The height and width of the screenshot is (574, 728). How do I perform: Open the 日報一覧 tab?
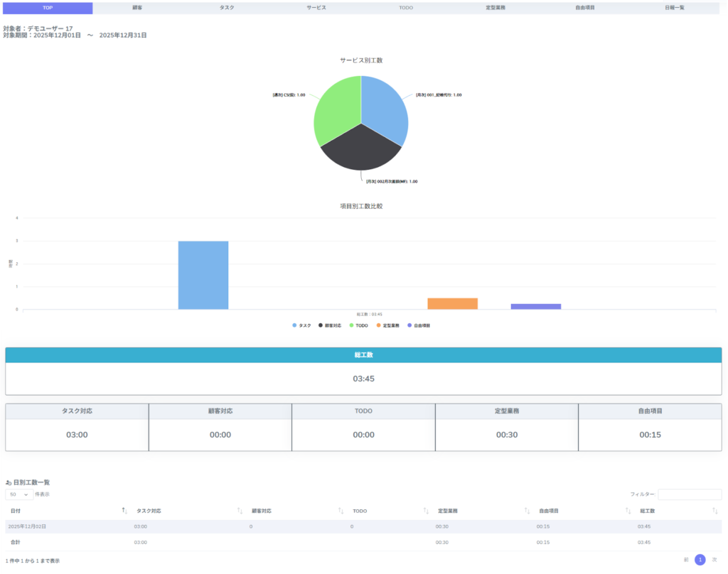click(x=674, y=8)
